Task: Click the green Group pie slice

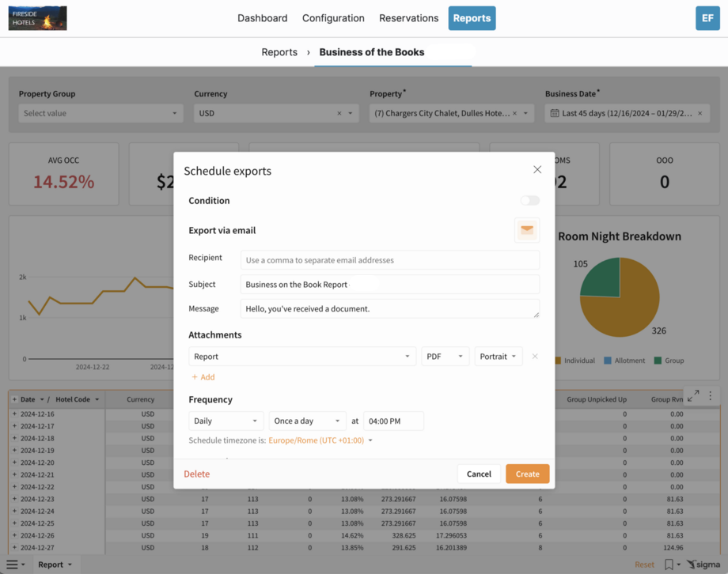Action: (604, 279)
